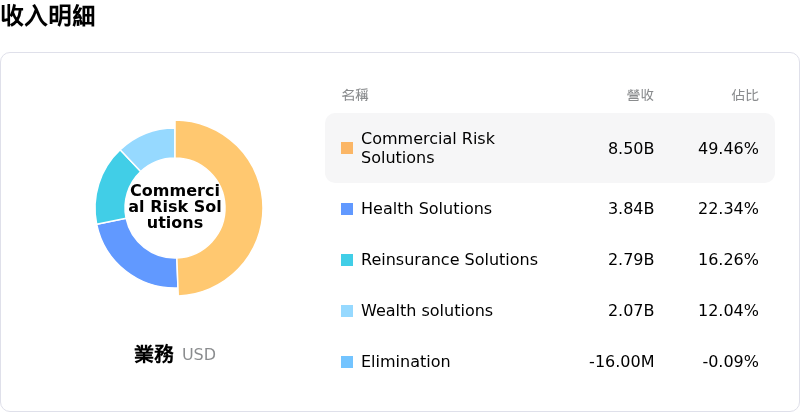The image size is (800, 412).
Task: Click the Elimination row name
Action: pos(405,362)
